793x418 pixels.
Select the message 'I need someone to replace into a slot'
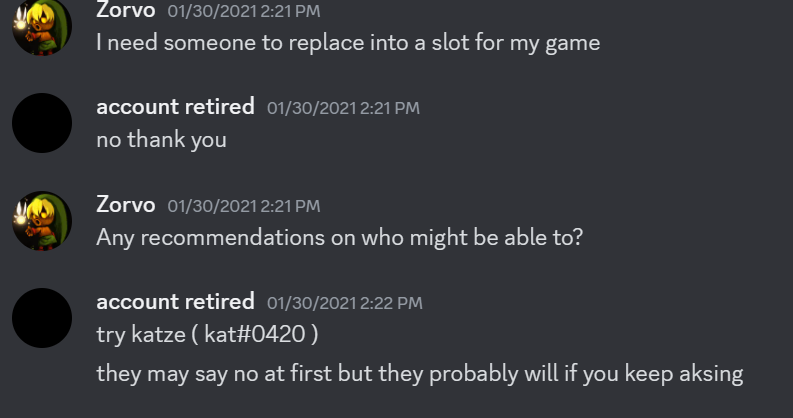348,43
